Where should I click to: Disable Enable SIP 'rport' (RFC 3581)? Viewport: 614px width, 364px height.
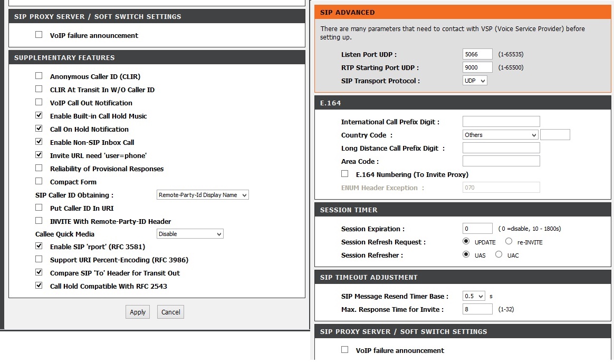click(x=39, y=246)
